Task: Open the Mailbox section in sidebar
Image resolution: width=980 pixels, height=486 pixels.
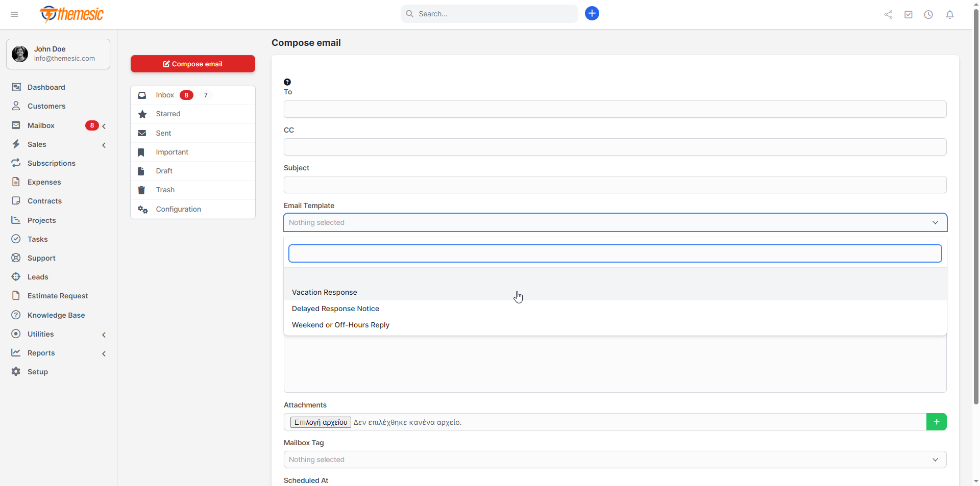Action: pyautogui.click(x=40, y=125)
